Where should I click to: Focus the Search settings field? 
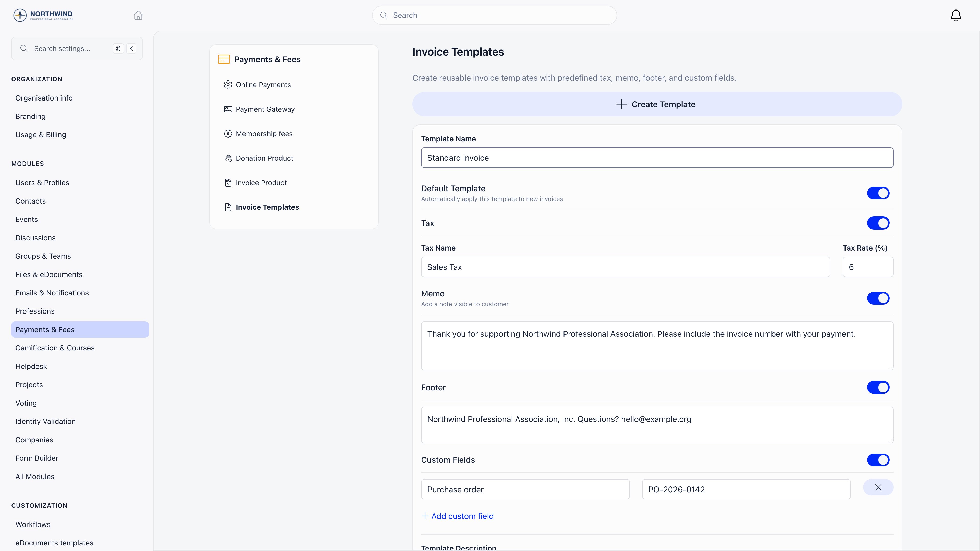77,48
